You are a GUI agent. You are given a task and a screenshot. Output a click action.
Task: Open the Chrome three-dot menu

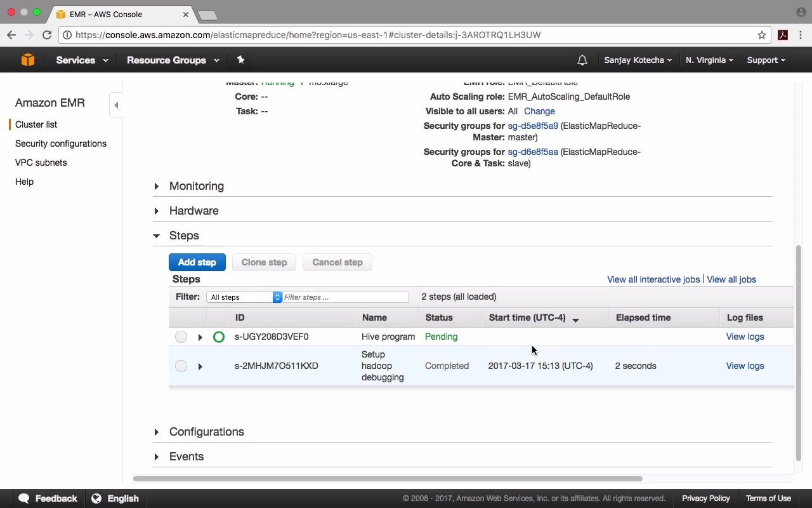801,35
